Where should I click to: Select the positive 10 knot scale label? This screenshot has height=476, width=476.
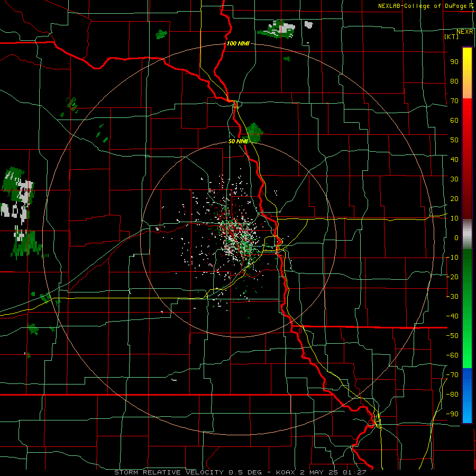point(454,218)
